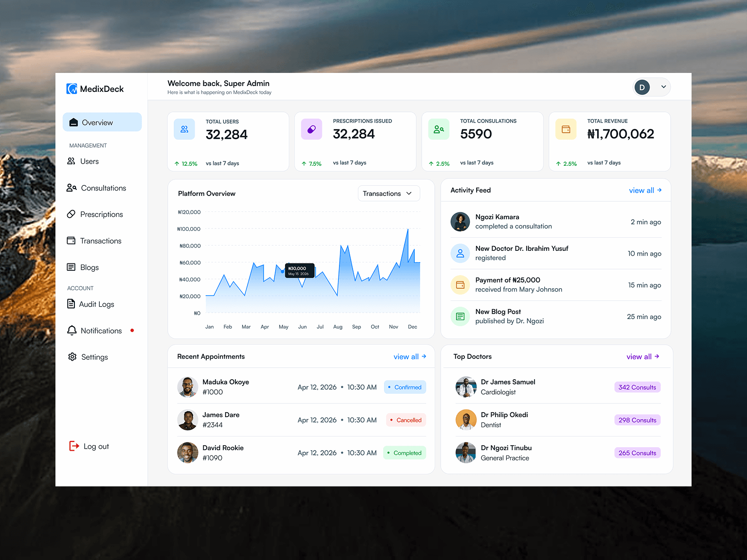The width and height of the screenshot is (747, 560).
Task: Click the Cancelled status badge
Action: pyautogui.click(x=406, y=420)
